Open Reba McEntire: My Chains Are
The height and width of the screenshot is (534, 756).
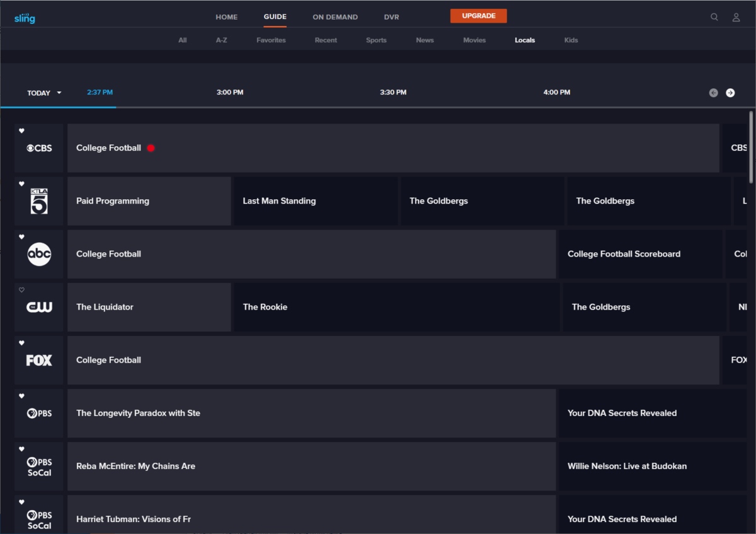click(312, 466)
